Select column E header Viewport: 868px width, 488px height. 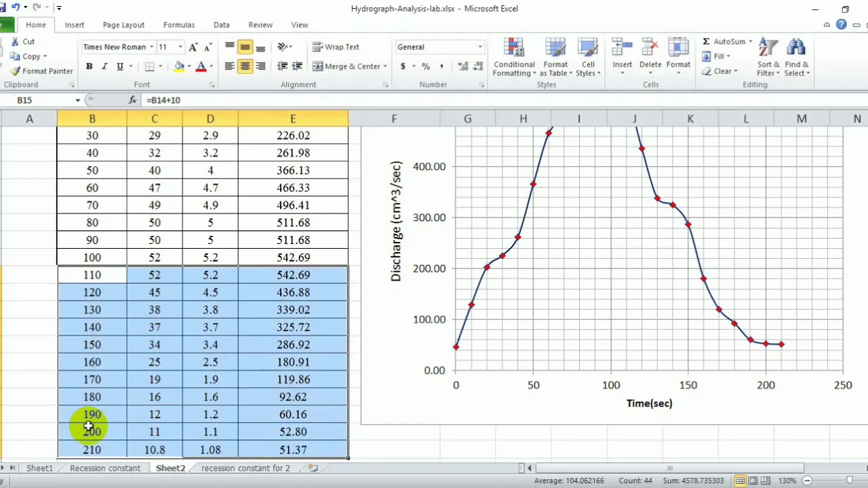293,119
